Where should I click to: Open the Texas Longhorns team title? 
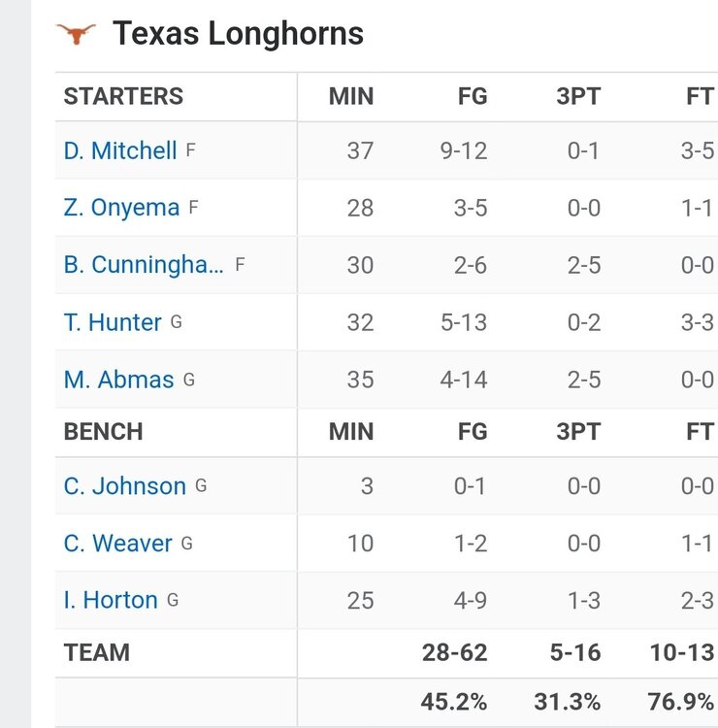point(238,34)
